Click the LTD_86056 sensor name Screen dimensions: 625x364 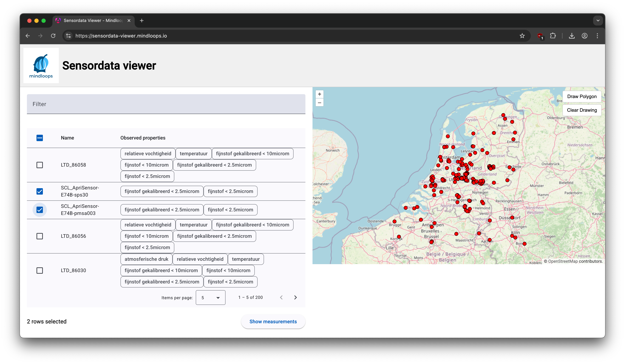pos(73,236)
